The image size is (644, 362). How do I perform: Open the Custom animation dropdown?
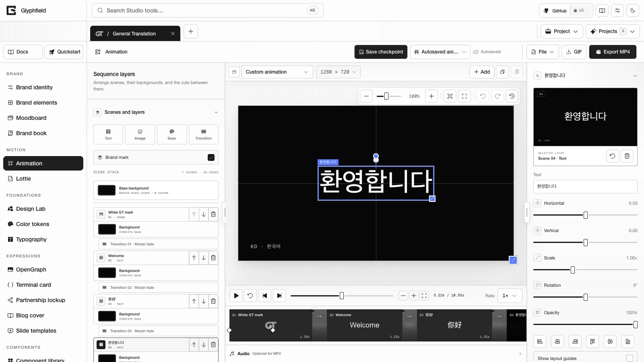click(277, 72)
